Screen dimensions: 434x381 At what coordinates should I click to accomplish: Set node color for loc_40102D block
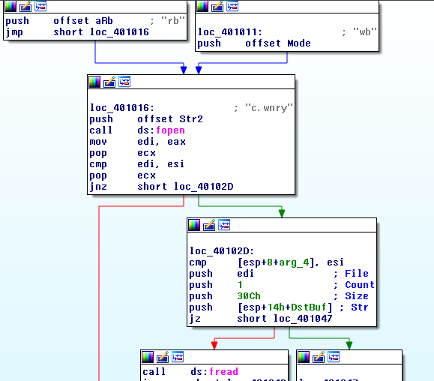click(x=194, y=225)
